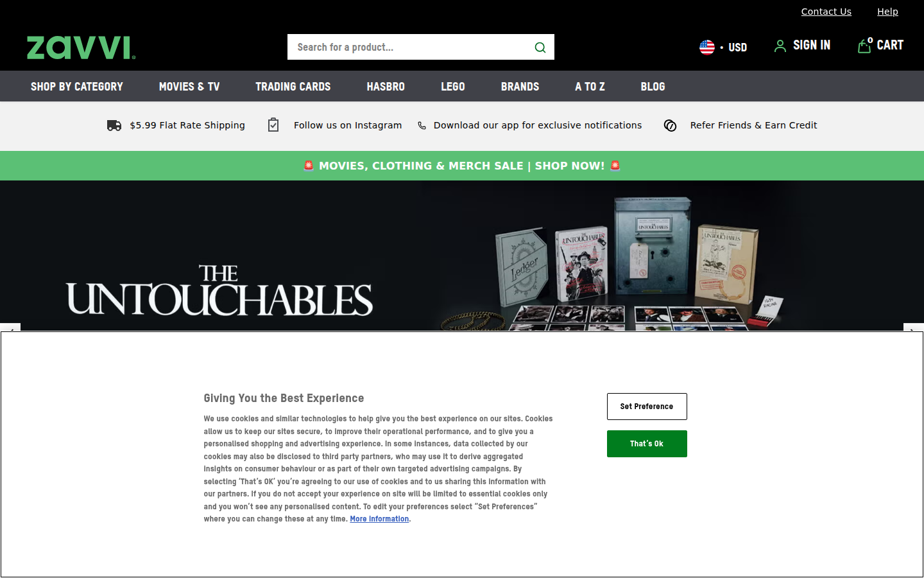Advance carousel with right arrow
The height and width of the screenshot is (578, 924).
click(912, 330)
